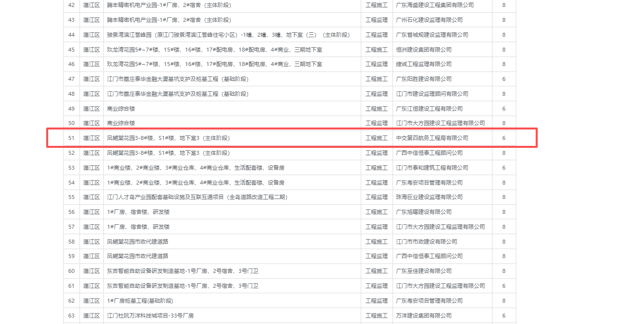
Task: Click 广东海盛建设工程集团有限公司 in row 42
Action: point(434,5)
